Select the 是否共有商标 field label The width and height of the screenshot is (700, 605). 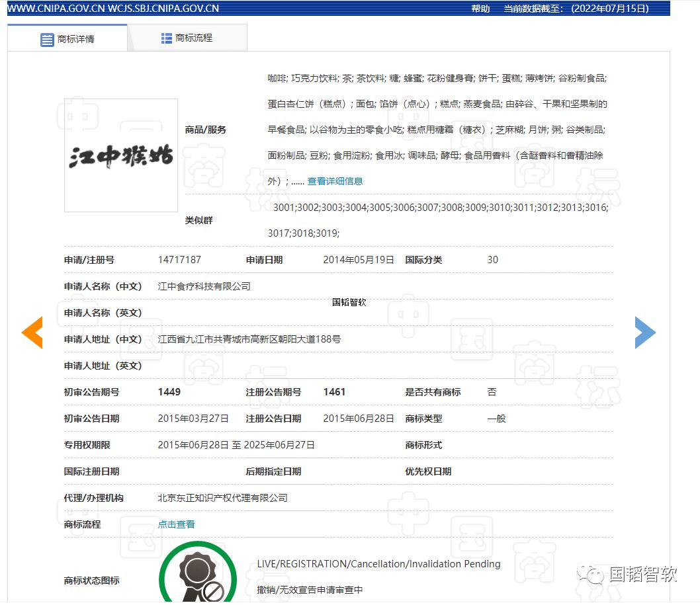pyautogui.click(x=433, y=391)
